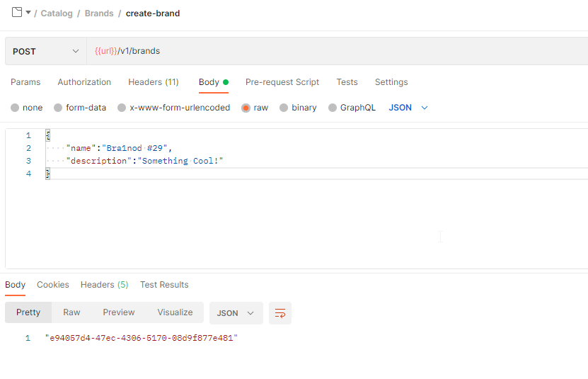
Task: Open the Headers (11) request tab
Action: pos(153,82)
